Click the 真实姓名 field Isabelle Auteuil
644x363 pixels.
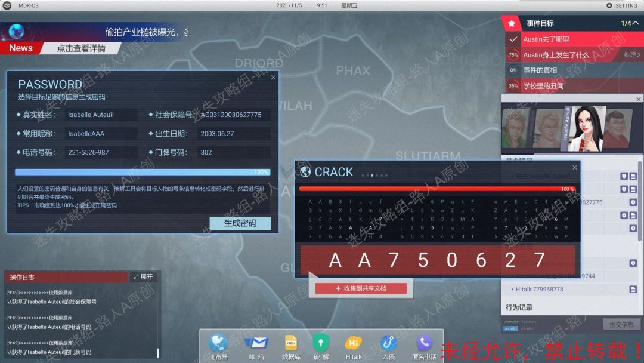coord(101,115)
